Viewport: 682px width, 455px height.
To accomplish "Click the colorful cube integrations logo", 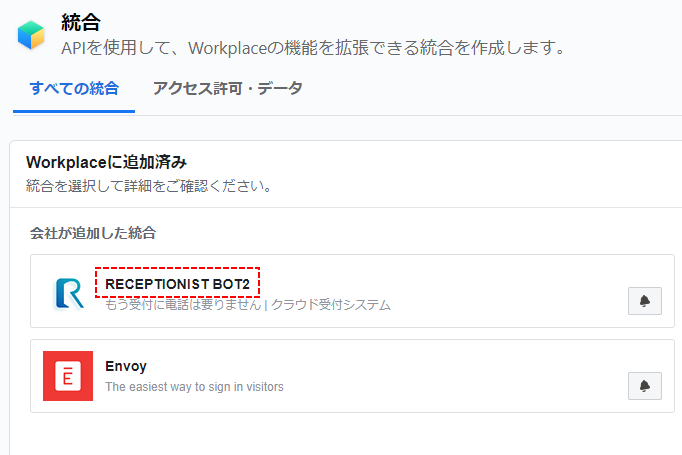I will (x=31, y=35).
